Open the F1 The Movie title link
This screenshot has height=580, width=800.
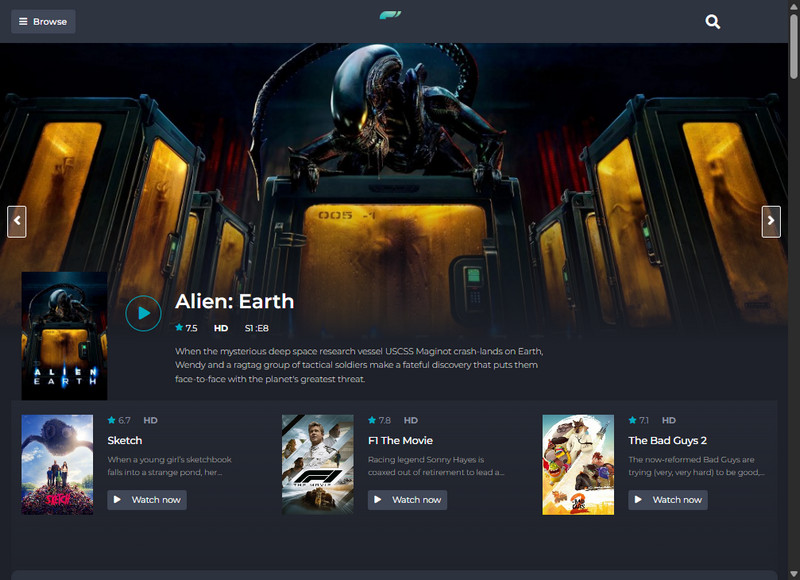click(x=401, y=440)
